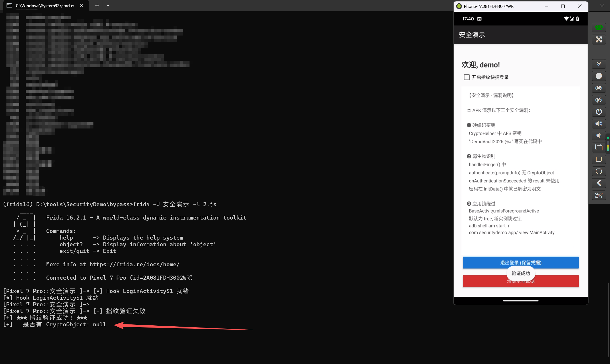
Task: Turn screen on with open eye icon
Action: click(x=599, y=88)
